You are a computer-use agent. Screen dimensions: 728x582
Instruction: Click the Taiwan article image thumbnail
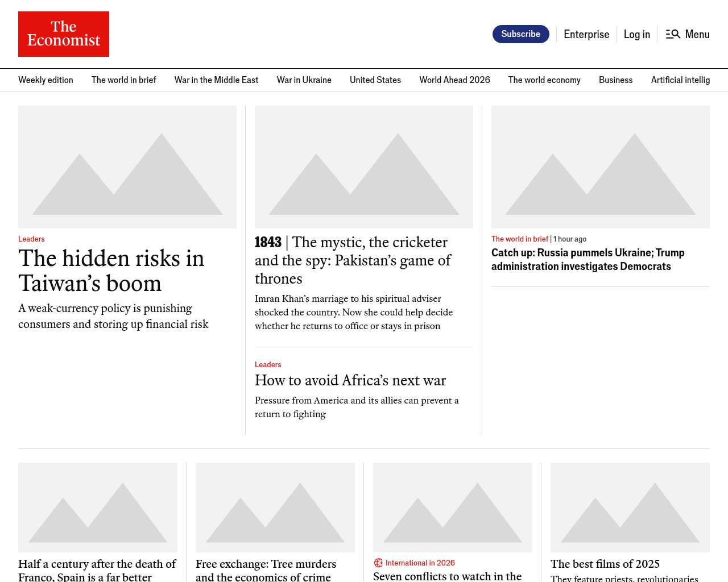127,167
